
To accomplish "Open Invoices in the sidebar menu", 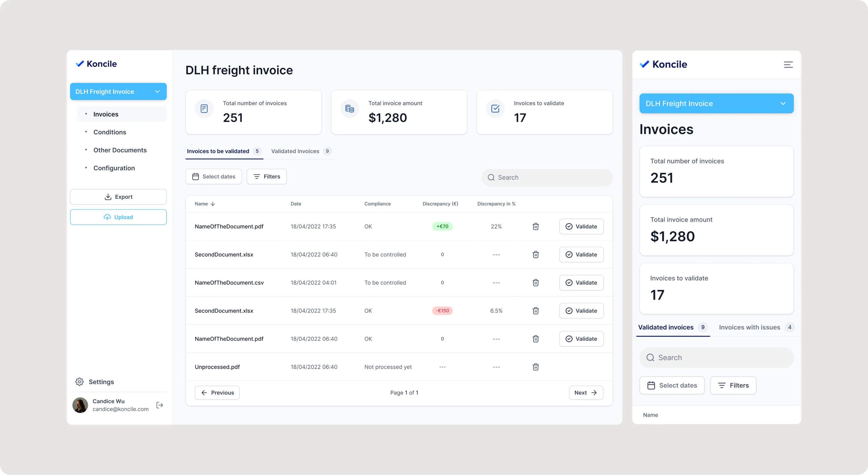I will (122, 114).
